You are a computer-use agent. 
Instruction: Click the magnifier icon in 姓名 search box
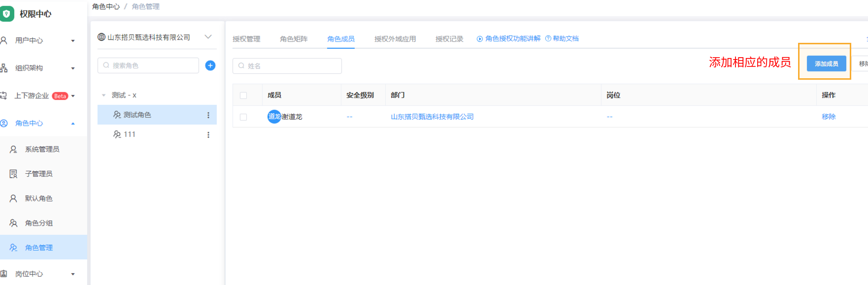point(241,66)
